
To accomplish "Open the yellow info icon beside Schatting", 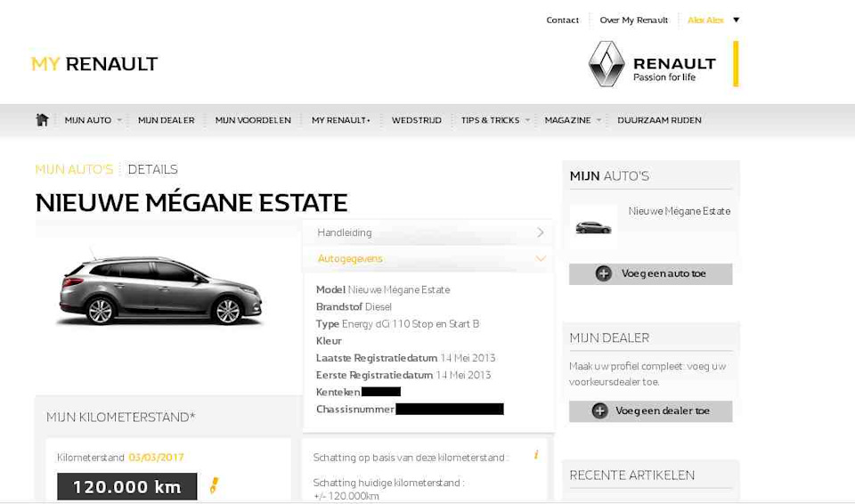I will pyautogui.click(x=536, y=454).
